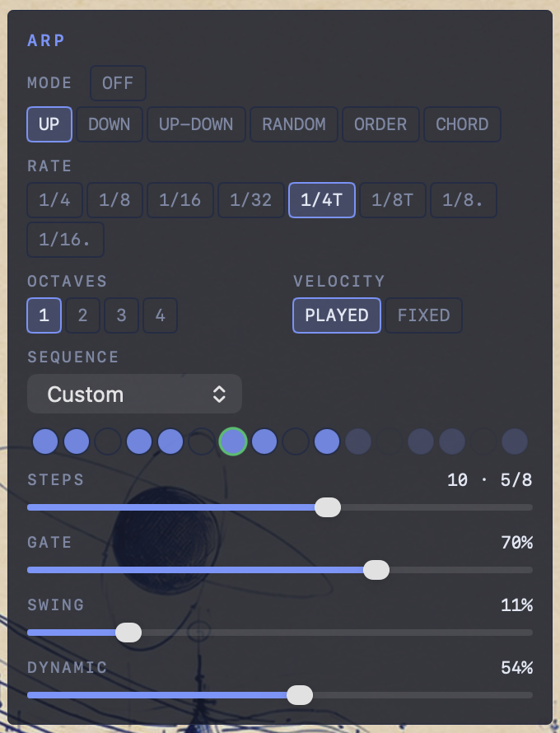The width and height of the screenshot is (560, 733).
Task: Enable the third sequence step circle
Action: point(108,441)
